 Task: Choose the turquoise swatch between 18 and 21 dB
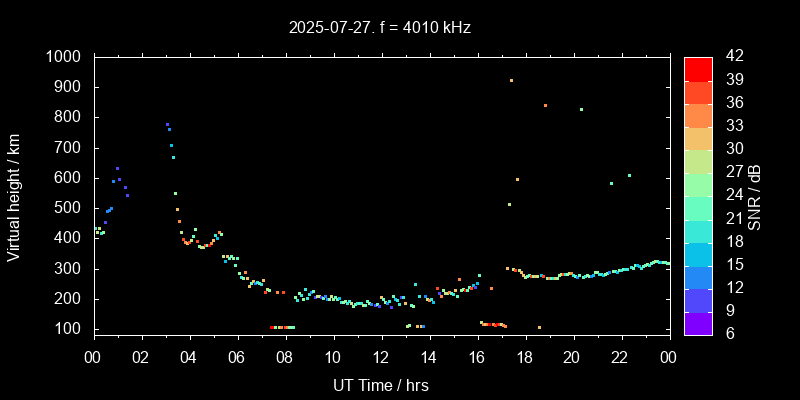tap(698, 231)
